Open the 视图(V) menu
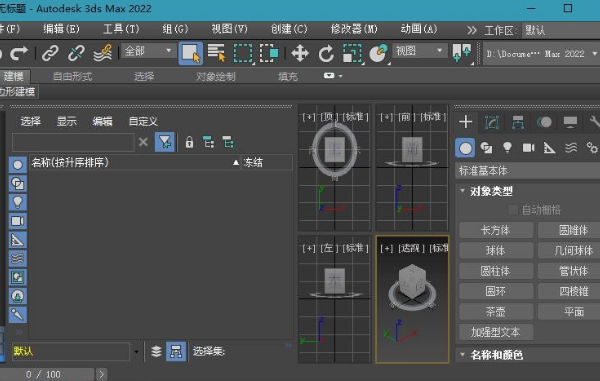 tap(230, 29)
